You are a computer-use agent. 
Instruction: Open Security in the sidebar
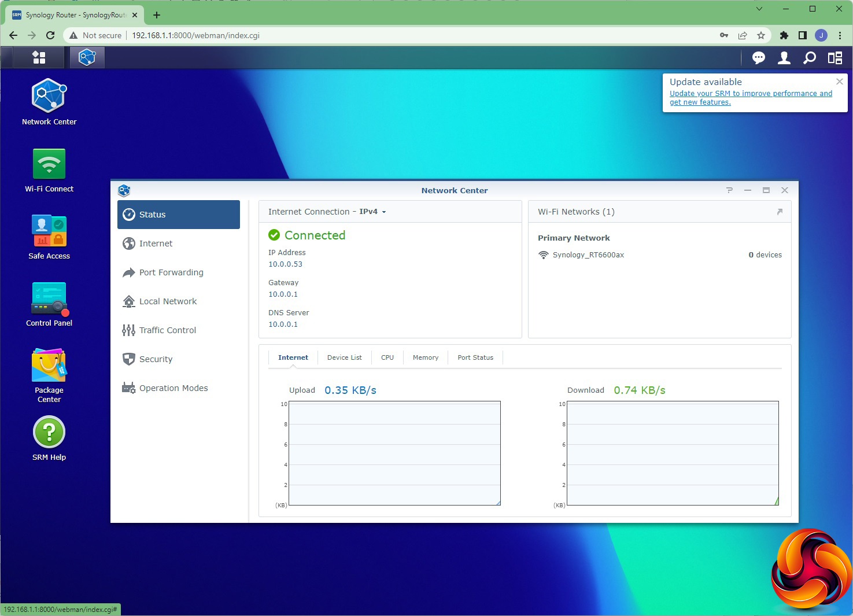[179, 359]
